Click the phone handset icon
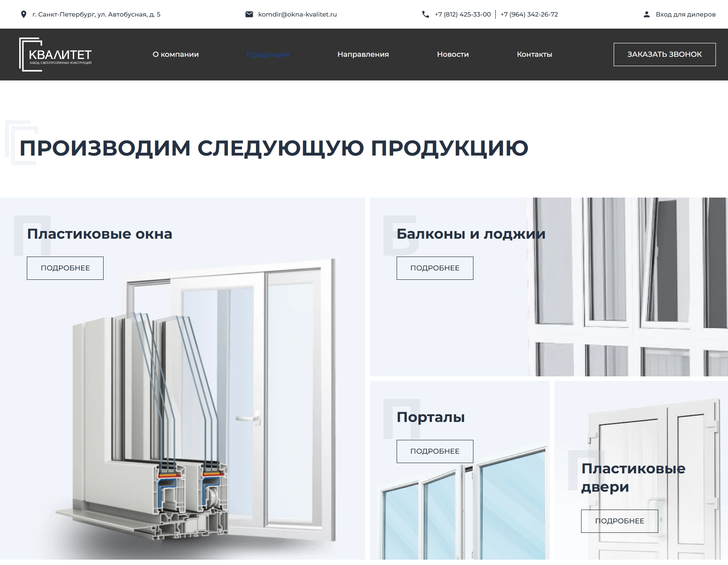728x565 pixels. (x=425, y=14)
